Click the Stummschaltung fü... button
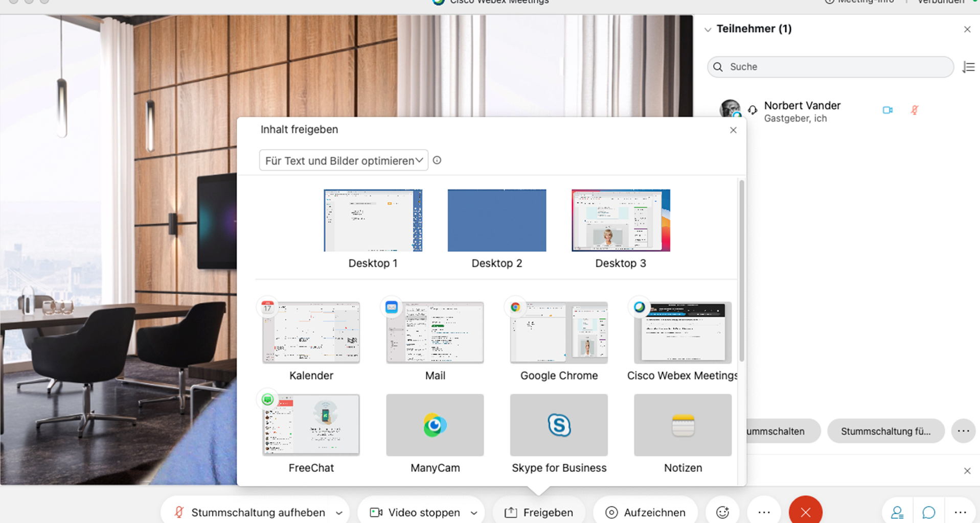980x523 pixels. [885, 431]
